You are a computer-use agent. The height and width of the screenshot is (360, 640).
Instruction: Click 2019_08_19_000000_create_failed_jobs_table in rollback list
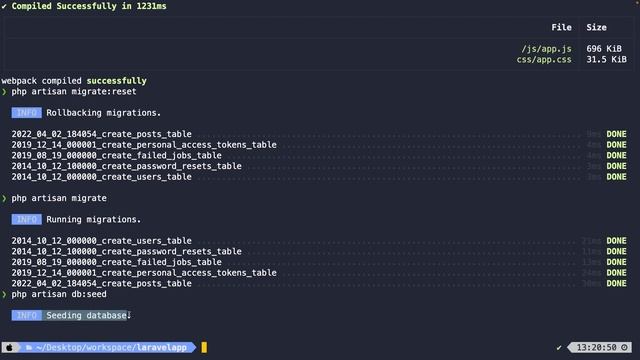pos(117,155)
